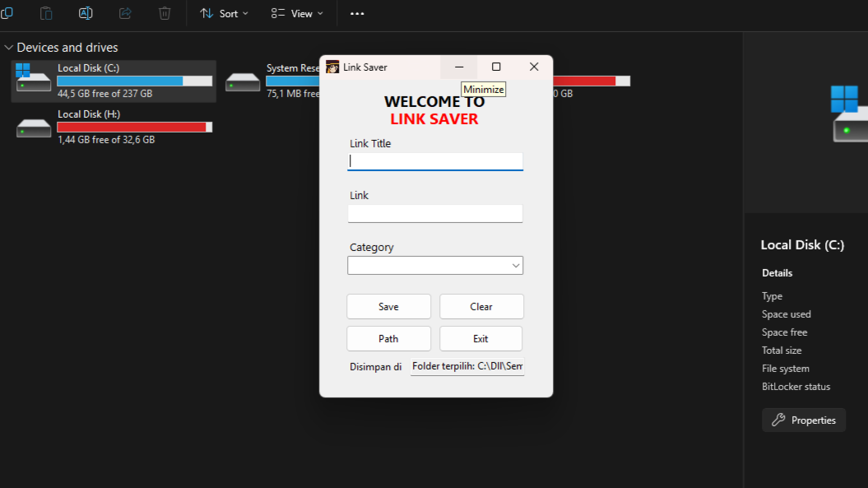This screenshot has height=488, width=868.
Task: Focus the Link text input field
Action: point(434,214)
